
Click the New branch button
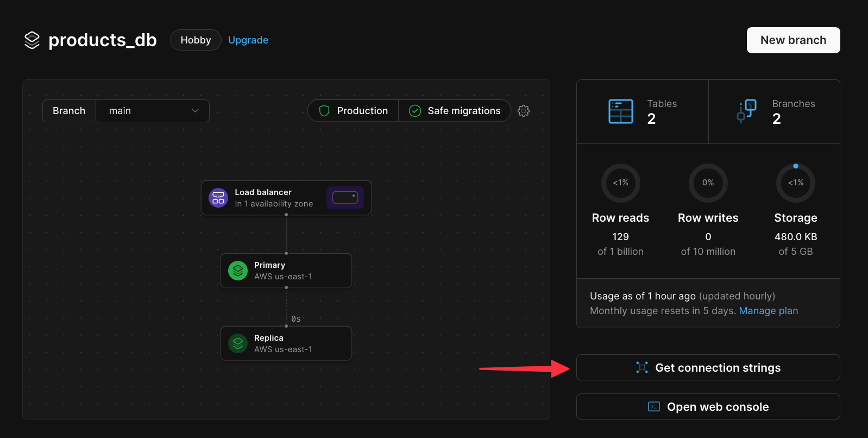(x=794, y=40)
